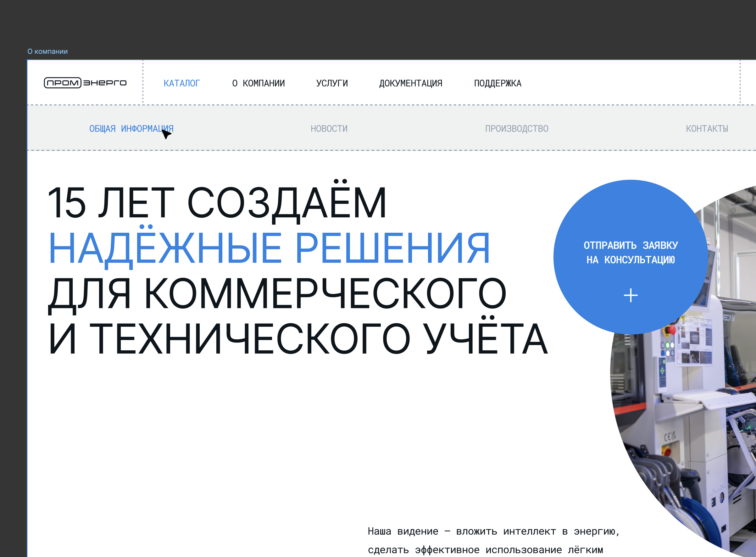Open the КОНТАКТЫ tab
This screenshot has width=756, height=557.
707,129
